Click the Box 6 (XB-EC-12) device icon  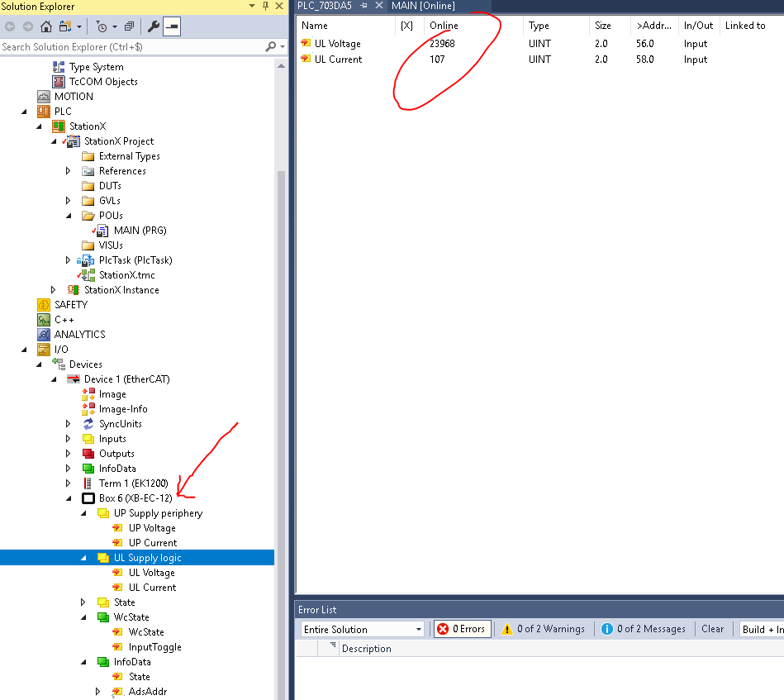pos(88,498)
